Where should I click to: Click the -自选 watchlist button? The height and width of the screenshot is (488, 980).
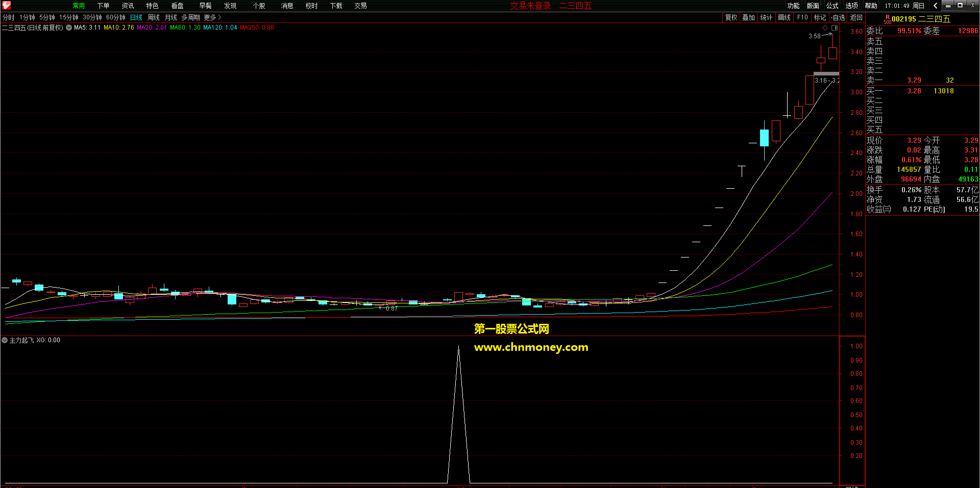click(838, 17)
